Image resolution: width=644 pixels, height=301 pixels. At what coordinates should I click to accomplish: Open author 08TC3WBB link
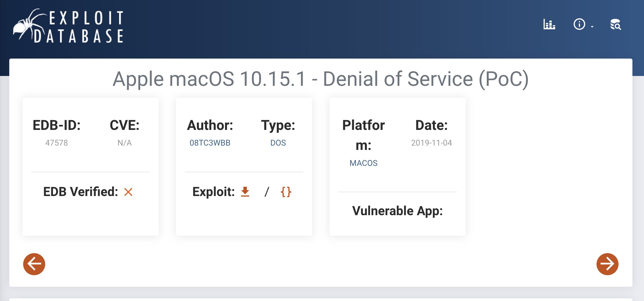pyautogui.click(x=210, y=143)
